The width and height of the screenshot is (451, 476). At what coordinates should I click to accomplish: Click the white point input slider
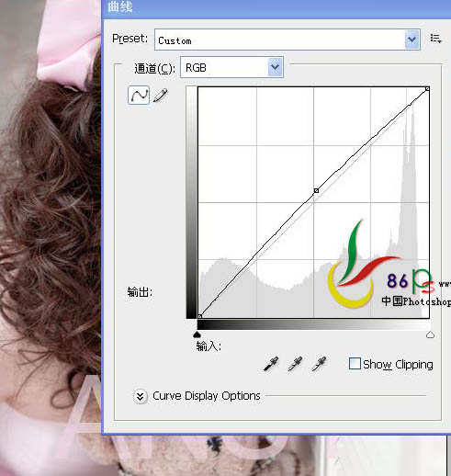pos(430,334)
